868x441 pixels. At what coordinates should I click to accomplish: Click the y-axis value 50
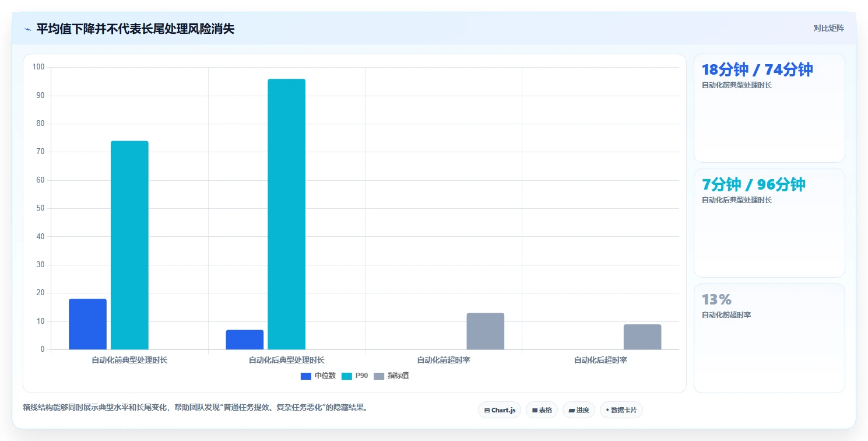pyautogui.click(x=40, y=208)
